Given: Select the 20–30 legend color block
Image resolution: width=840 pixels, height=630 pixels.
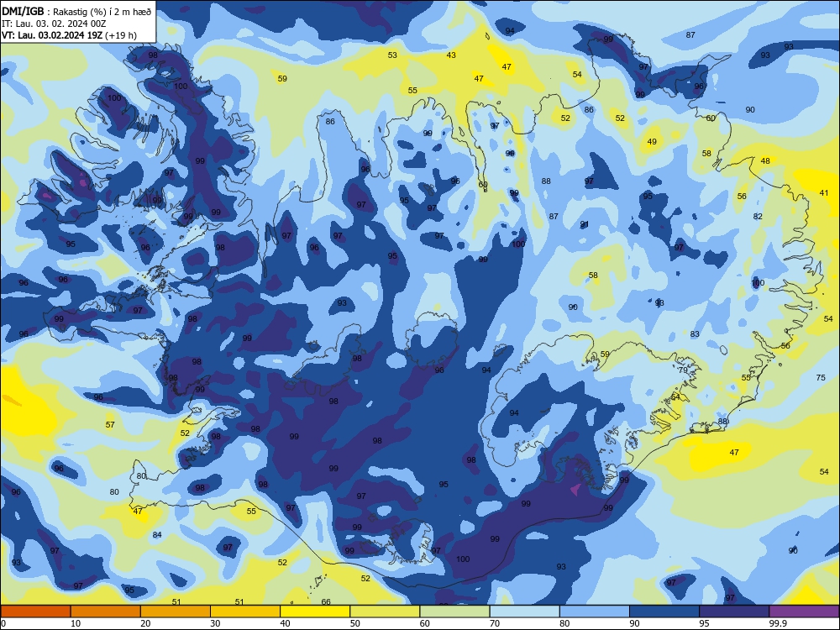Looking at the screenshot, I should (x=176, y=612).
